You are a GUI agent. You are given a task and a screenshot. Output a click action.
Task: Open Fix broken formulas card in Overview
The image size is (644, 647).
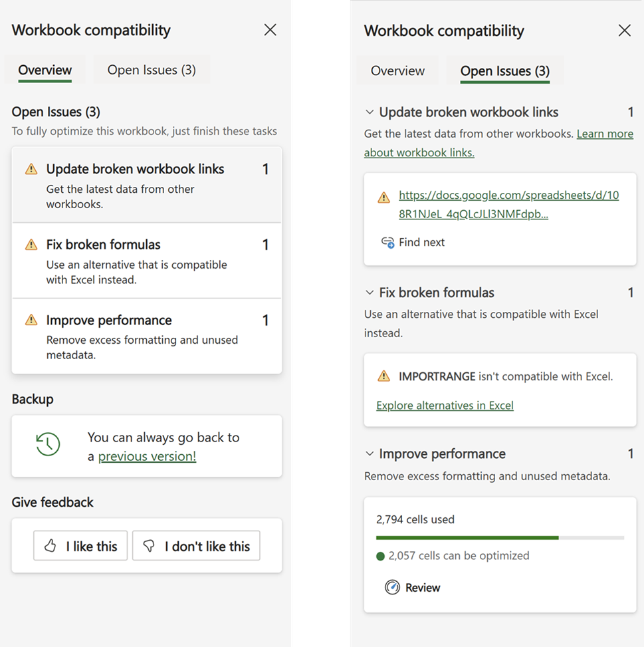tap(147, 261)
